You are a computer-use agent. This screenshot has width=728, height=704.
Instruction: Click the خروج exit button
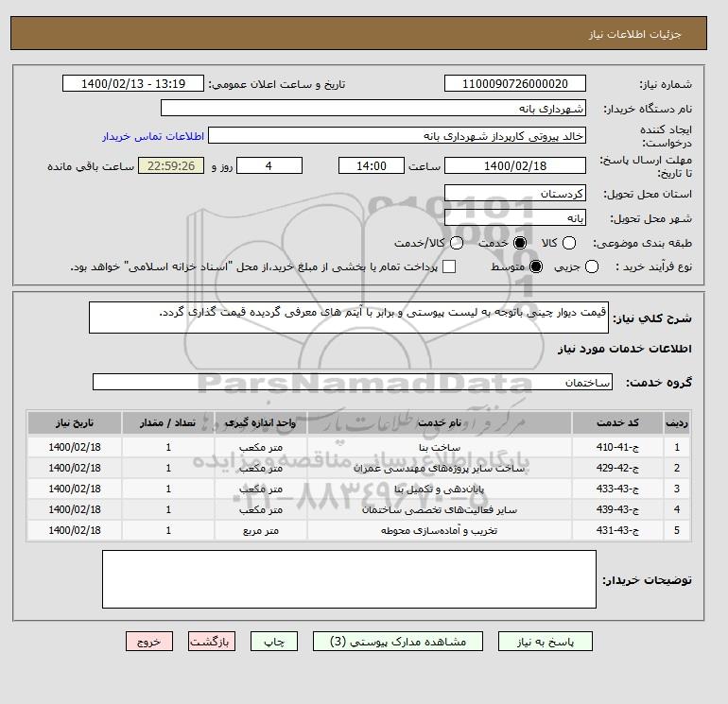(149, 642)
